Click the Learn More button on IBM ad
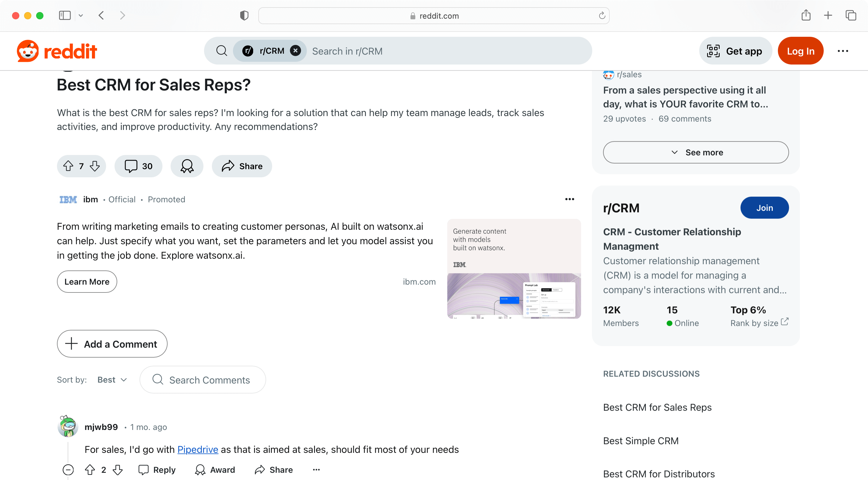 coord(87,281)
